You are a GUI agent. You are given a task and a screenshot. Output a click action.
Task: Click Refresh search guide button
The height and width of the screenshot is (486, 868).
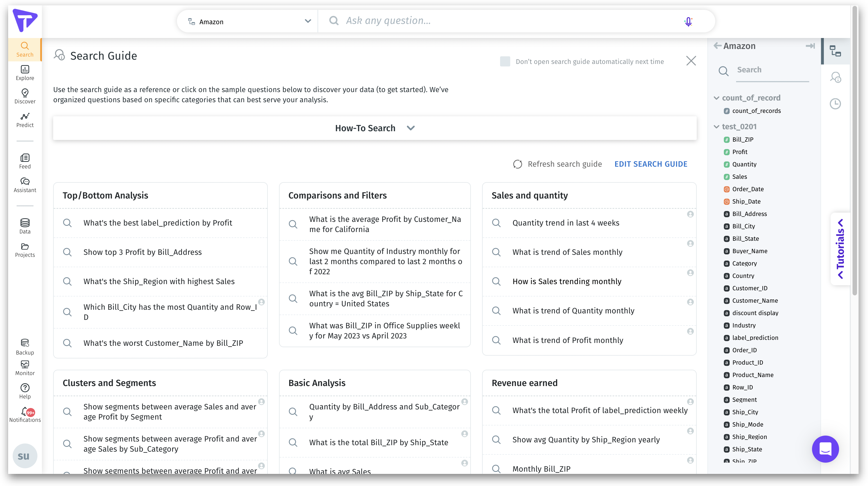[x=557, y=164]
